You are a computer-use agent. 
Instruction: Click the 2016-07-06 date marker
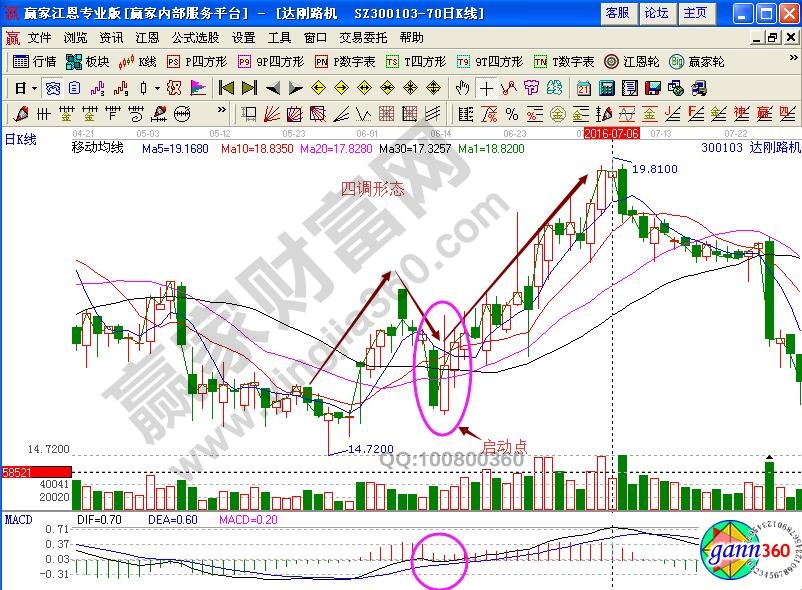[x=612, y=132]
